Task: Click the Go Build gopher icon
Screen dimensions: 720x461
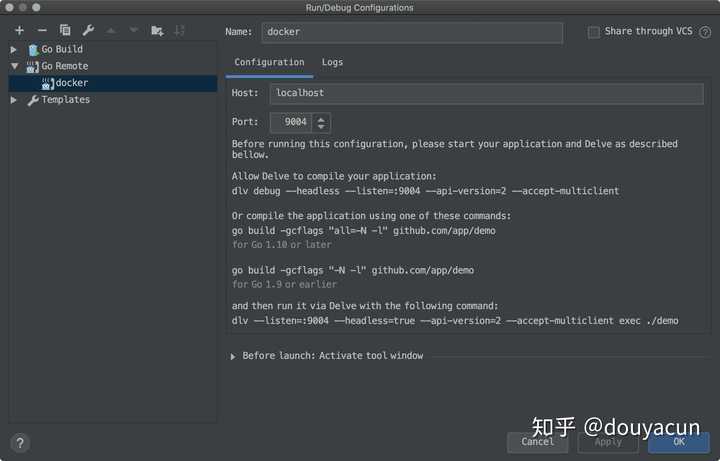Action: [33, 50]
